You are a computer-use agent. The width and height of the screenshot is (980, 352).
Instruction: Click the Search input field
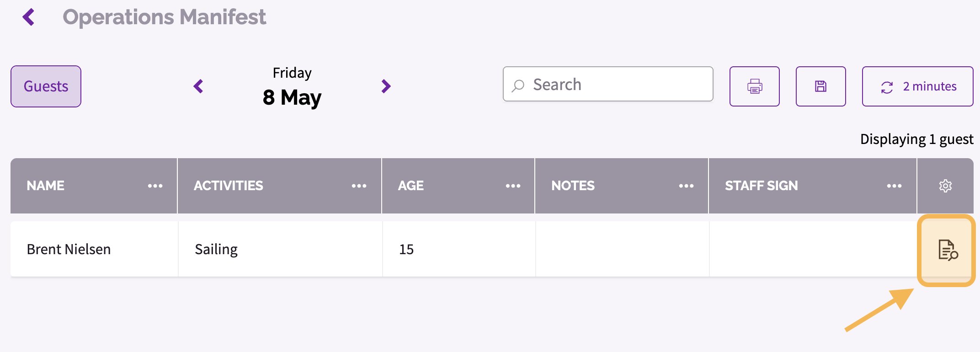tap(608, 84)
